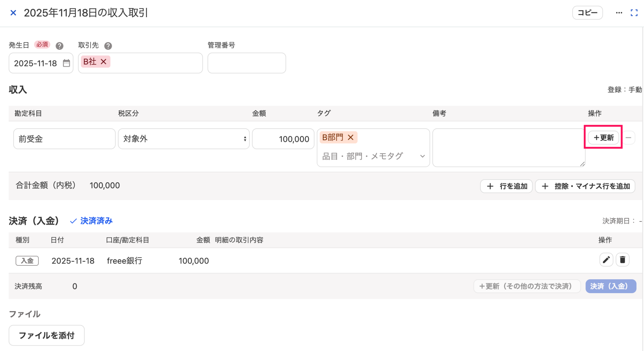Open the 税区分 dropdown showing 対象外
This screenshot has width=644, height=351.
click(x=184, y=139)
